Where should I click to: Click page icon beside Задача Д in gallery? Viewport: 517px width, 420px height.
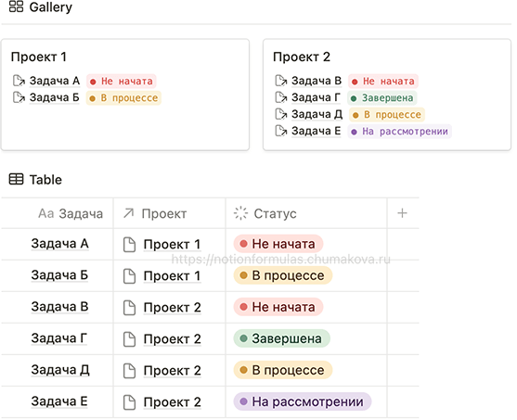(281, 114)
